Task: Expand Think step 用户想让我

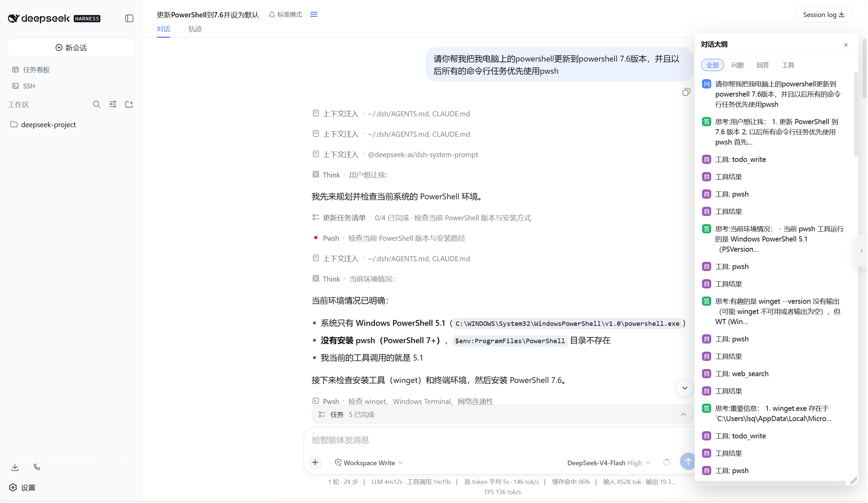Action: (x=350, y=175)
